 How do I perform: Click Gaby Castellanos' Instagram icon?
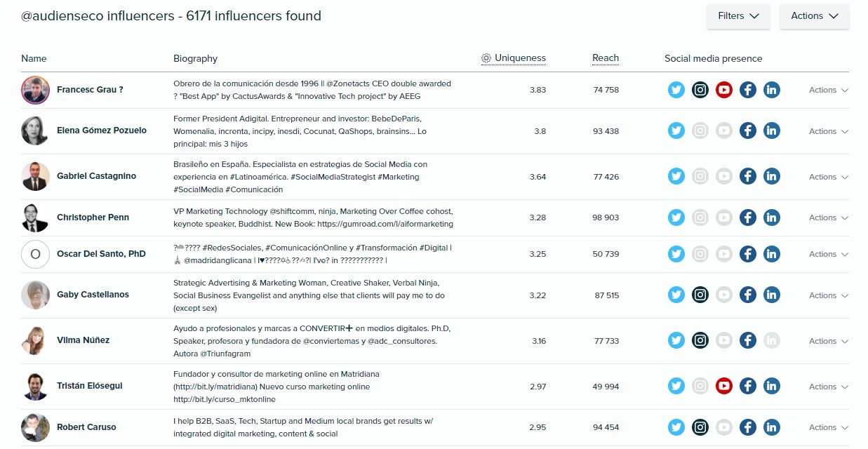point(700,295)
